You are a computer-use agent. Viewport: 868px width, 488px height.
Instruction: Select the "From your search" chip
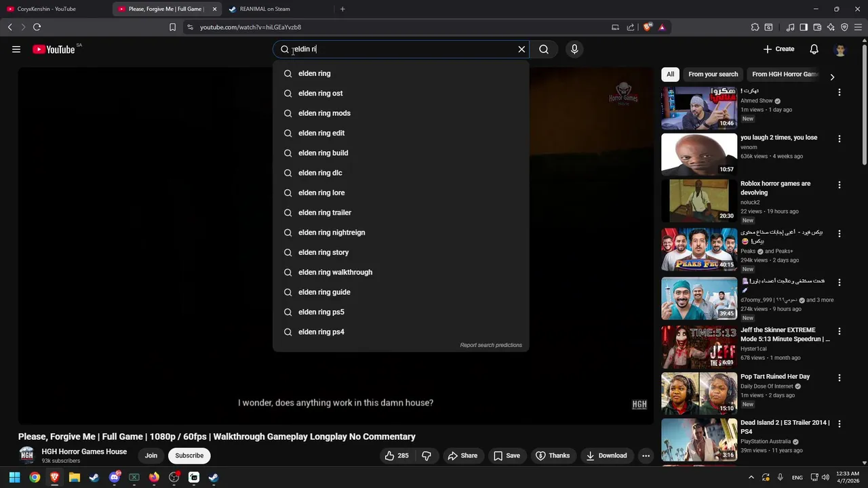[713, 75]
